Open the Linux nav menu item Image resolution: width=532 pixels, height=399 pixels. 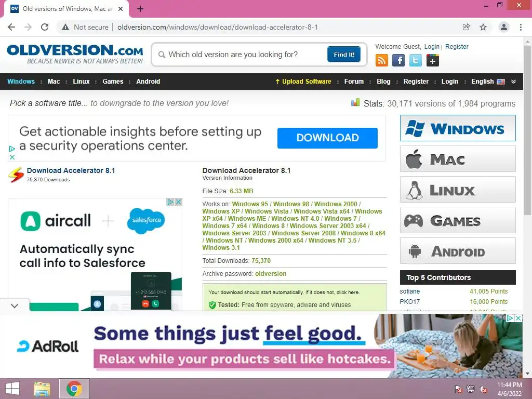81,82
